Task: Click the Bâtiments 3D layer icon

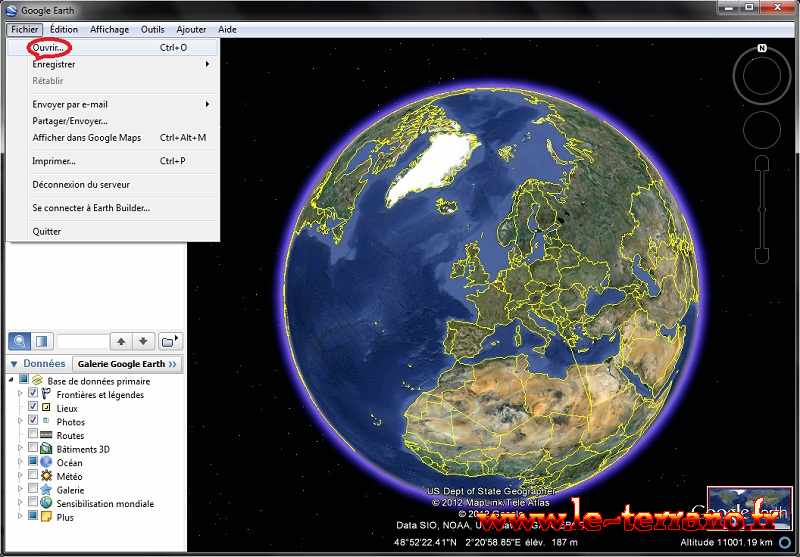Action: point(46,449)
